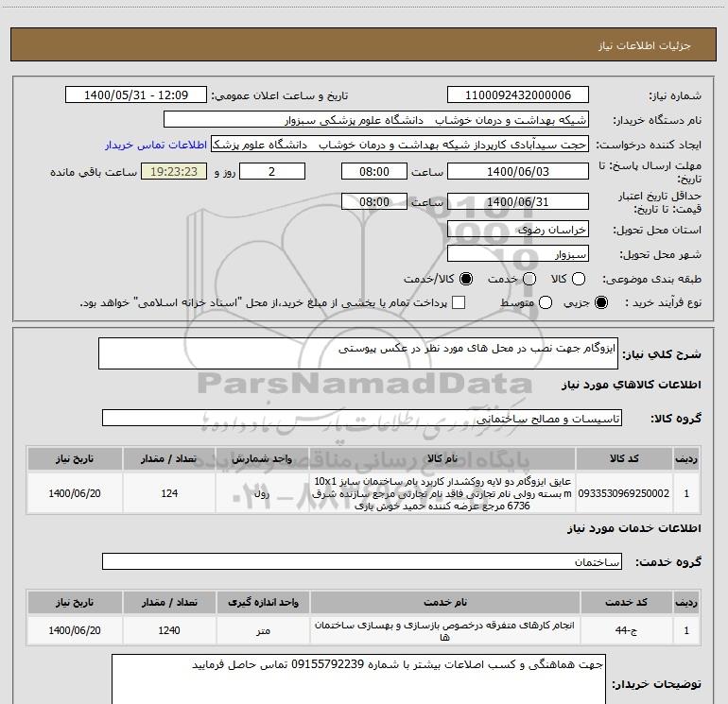728x704 pixels.
Task: Click the response deadline hour field 08:00
Action: click(374, 171)
